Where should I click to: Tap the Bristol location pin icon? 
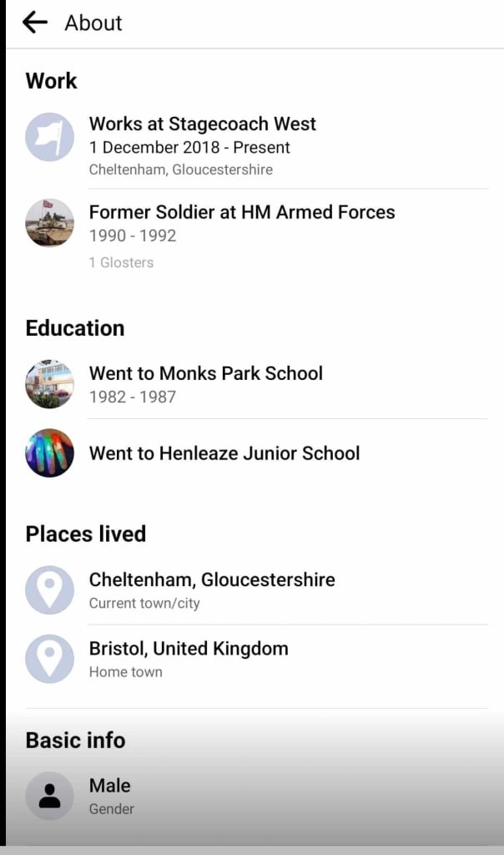pos(50,659)
